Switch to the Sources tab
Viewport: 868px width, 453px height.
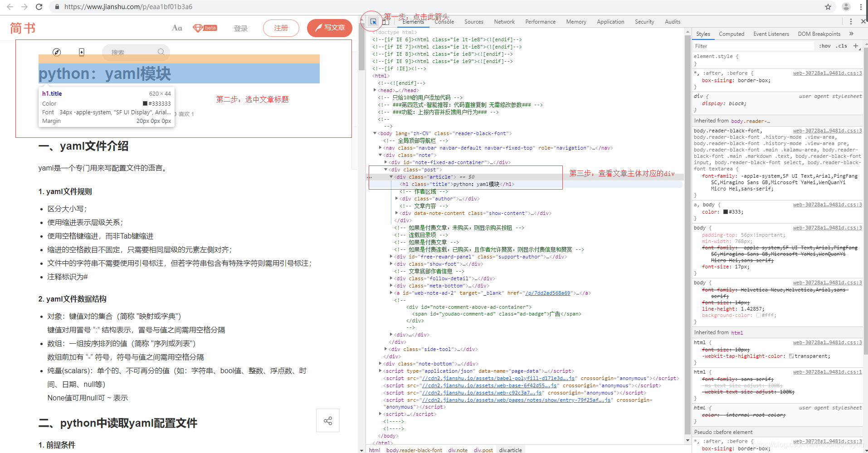pyautogui.click(x=473, y=22)
